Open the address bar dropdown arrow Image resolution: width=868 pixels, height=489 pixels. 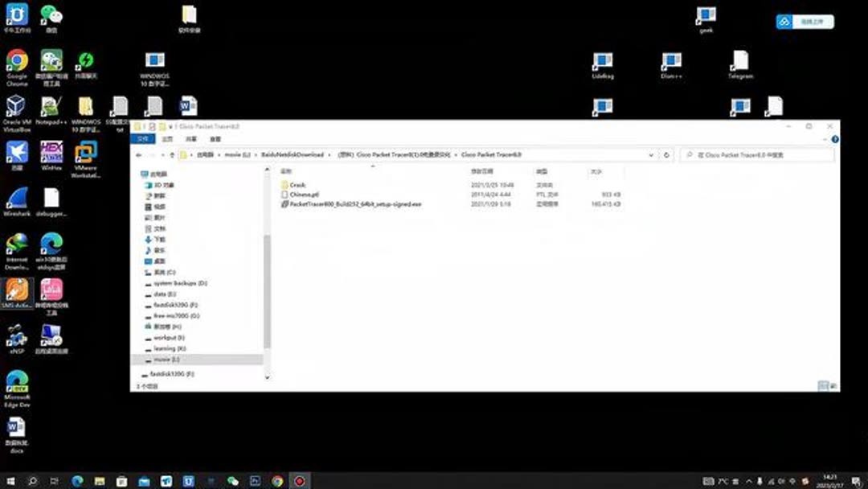(x=651, y=154)
